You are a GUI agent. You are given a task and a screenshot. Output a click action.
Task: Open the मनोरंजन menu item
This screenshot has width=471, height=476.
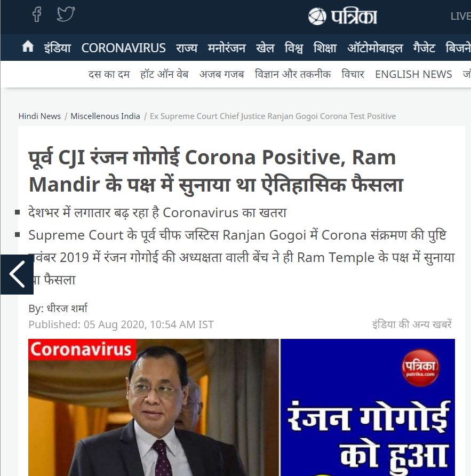click(x=226, y=48)
